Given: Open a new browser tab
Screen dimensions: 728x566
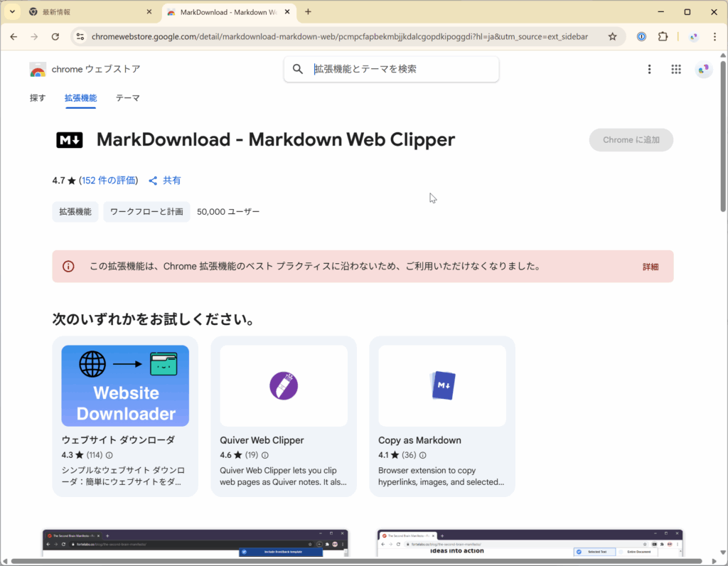Looking at the screenshot, I should [x=309, y=11].
